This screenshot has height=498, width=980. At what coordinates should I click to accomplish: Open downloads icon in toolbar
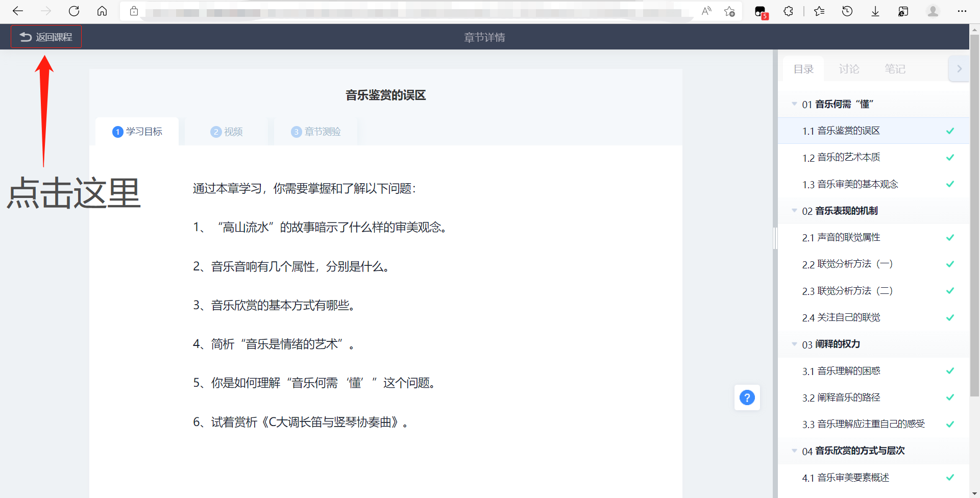875,11
